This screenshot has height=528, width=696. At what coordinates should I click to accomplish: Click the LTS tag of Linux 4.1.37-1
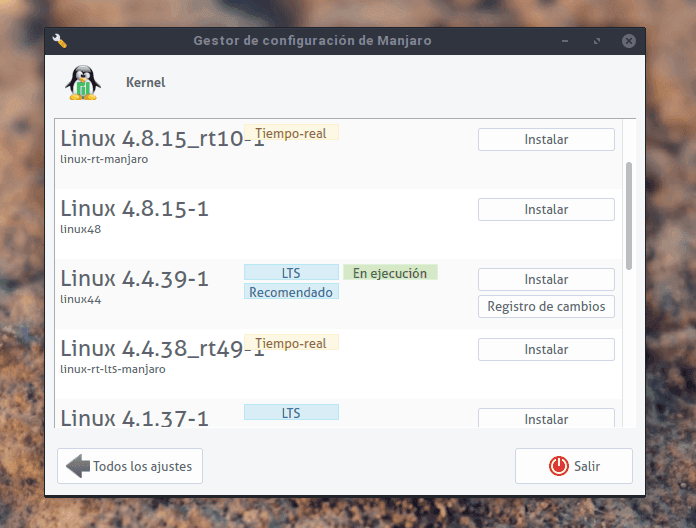click(x=291, y=412)
